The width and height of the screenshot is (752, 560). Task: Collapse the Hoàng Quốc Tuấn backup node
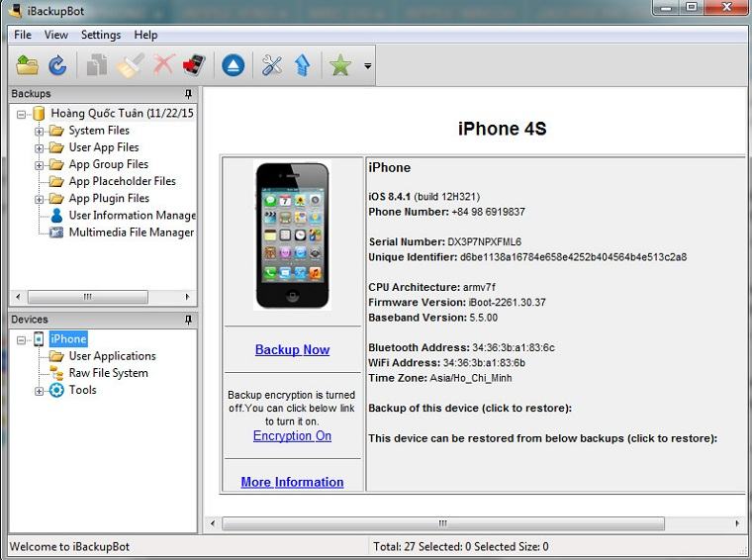(x=21, y=115)
